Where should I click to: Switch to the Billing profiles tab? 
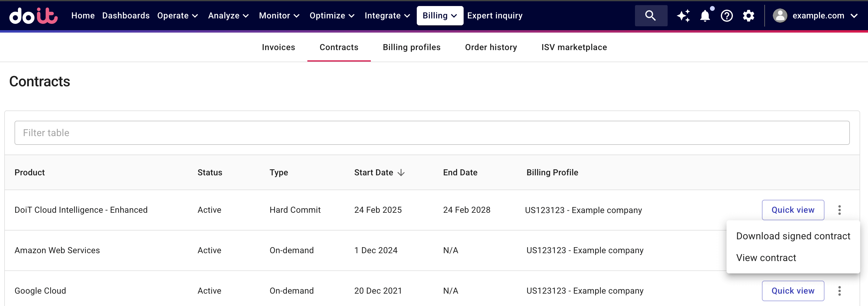pos(411,47)
